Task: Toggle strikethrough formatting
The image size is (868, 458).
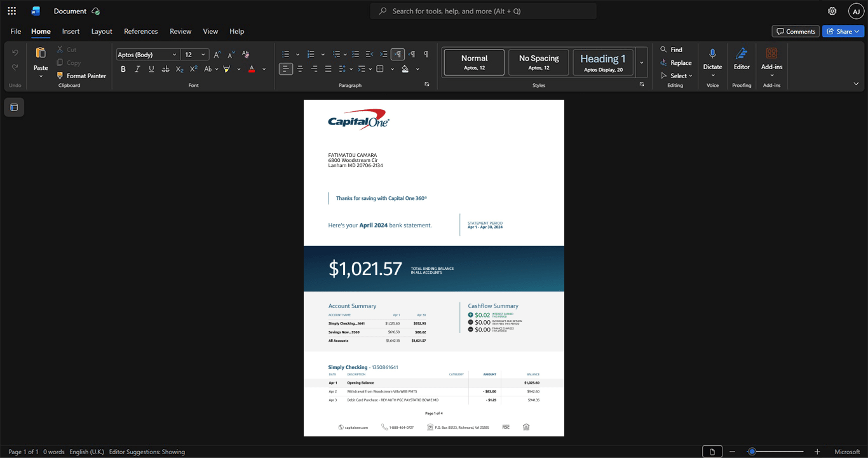Action: click(166, 69)
